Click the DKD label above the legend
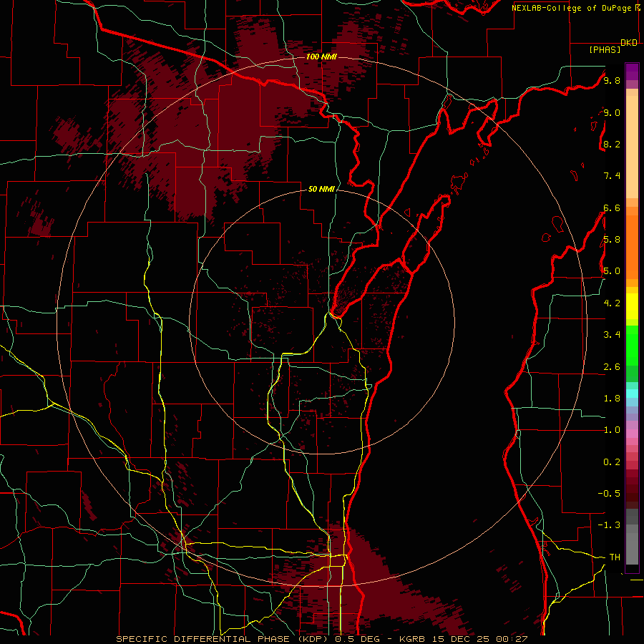Viewport: 644px width, 644px height. (629, 43)
